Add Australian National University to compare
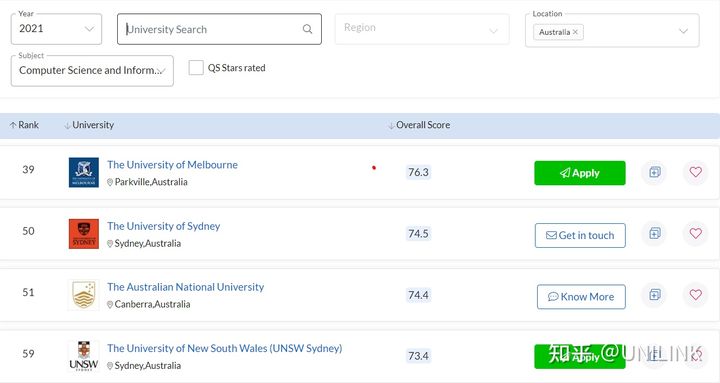720x383 pixels. [654, 294]
